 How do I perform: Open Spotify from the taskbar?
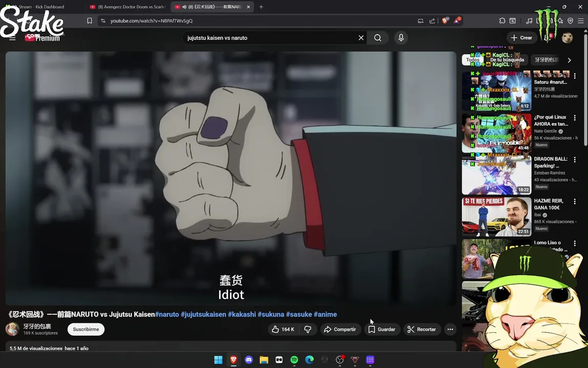coord(294,360)
